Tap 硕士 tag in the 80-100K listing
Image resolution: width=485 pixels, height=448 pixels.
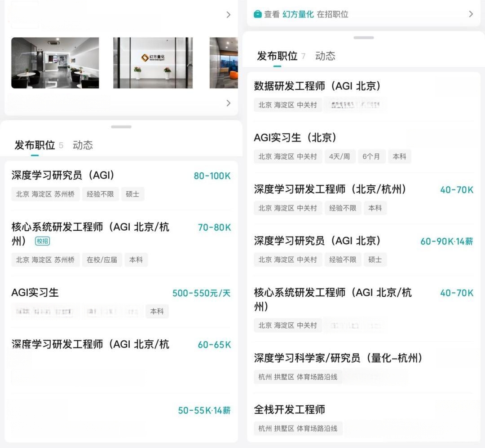[132, 194]
